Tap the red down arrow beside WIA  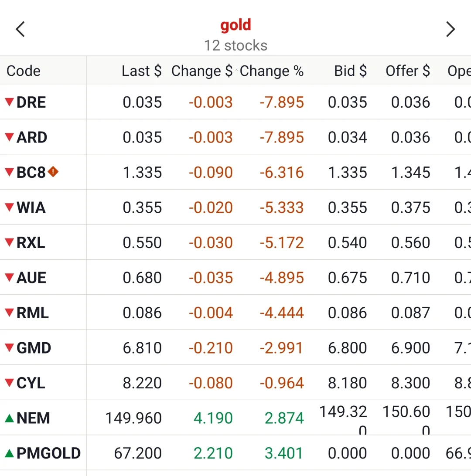[10, 207]
